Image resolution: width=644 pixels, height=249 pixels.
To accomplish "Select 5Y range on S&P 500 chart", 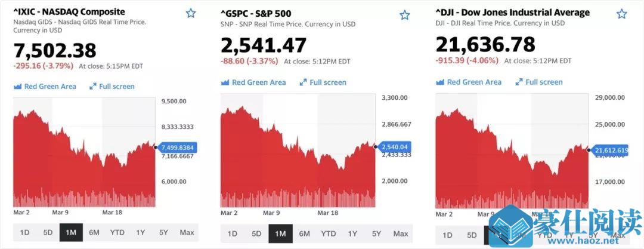I will tap(377, 233).
